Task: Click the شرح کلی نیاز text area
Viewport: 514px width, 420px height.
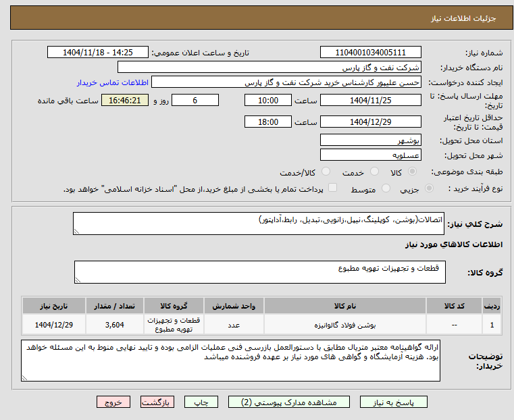Action: pyautogui.click(x=258, y=224)
